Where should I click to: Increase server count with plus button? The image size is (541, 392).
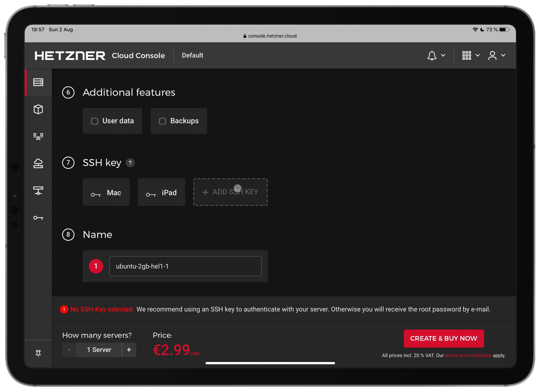click(129, 350)
